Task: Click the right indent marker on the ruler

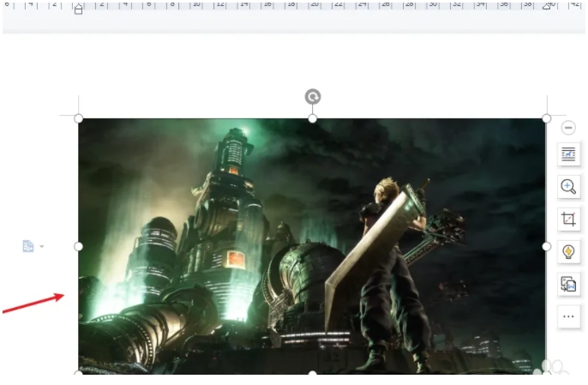Action: pyautogui.click(x=547, y=6)
